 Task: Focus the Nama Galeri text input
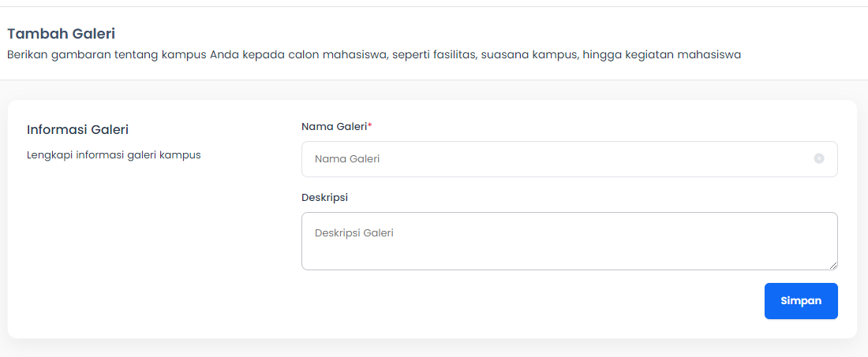click(569, 159)
